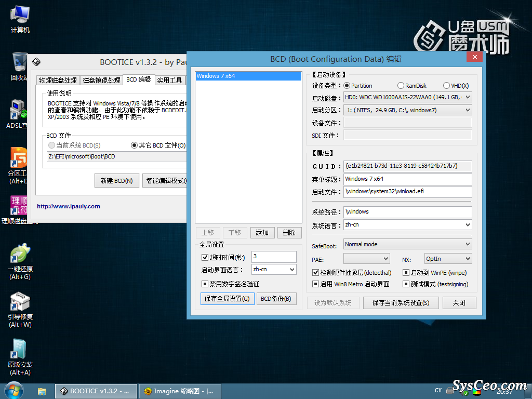Click the 删除 button

coord(289,233)
